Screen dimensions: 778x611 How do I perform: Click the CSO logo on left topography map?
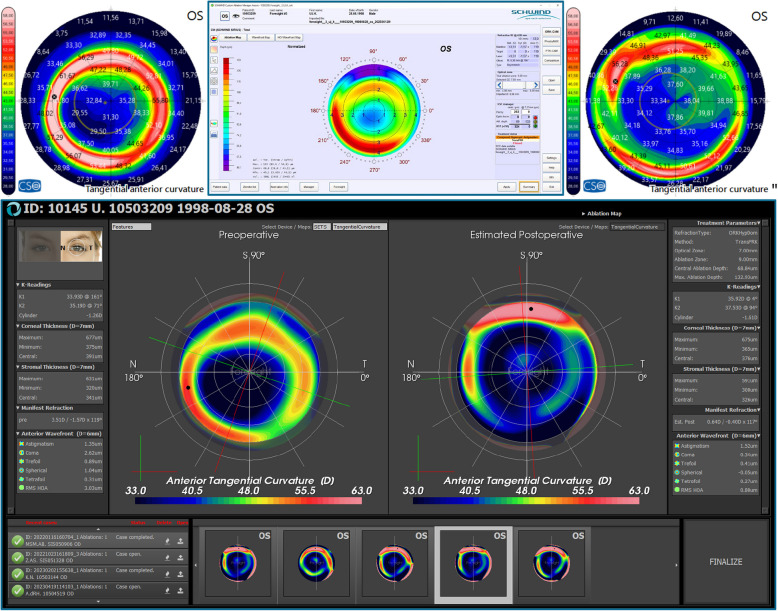[31, 184]
